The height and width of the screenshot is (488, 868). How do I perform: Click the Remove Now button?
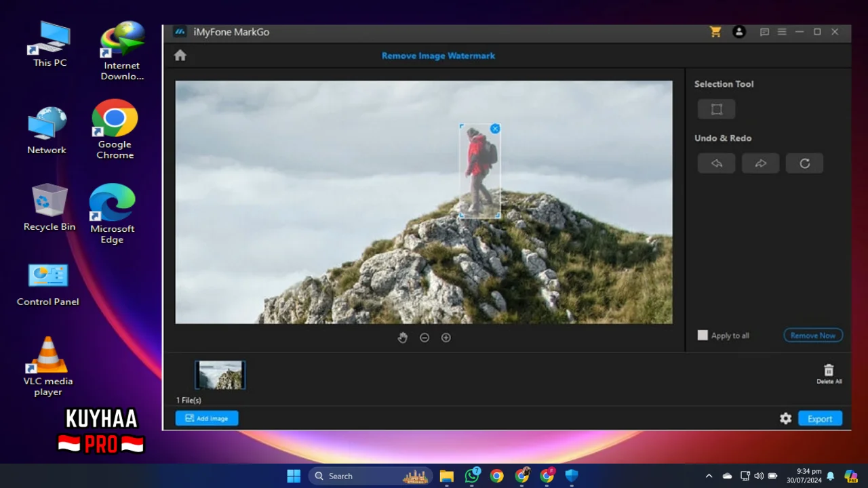tap(813, 335)
